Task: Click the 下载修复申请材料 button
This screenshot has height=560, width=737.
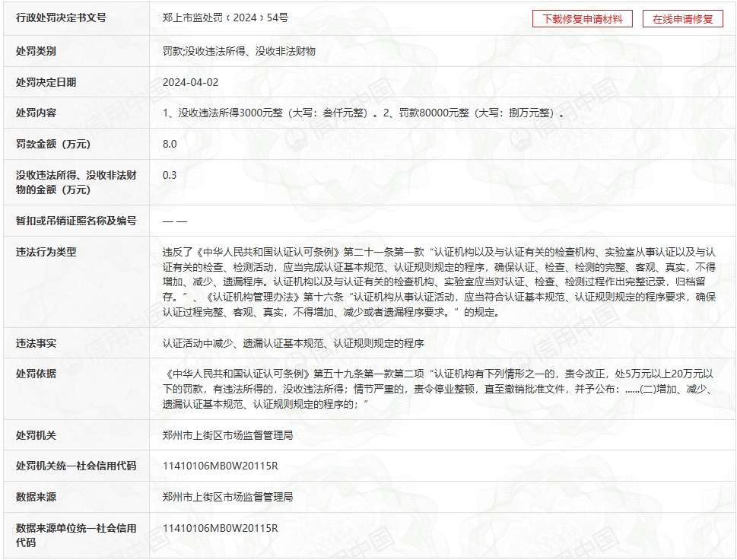Action: click(582, 19)
